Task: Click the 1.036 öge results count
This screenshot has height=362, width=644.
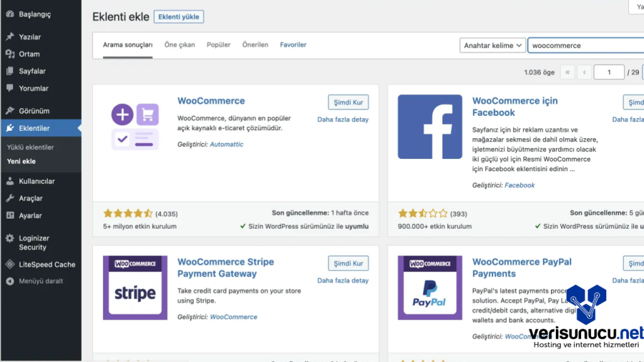Action: (x=539, y=72)
